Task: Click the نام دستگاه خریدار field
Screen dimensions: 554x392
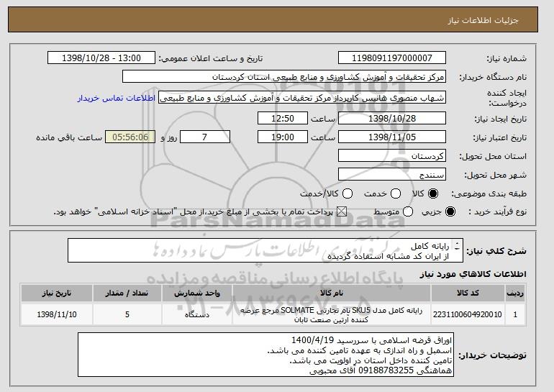Action: coord(284,77)
